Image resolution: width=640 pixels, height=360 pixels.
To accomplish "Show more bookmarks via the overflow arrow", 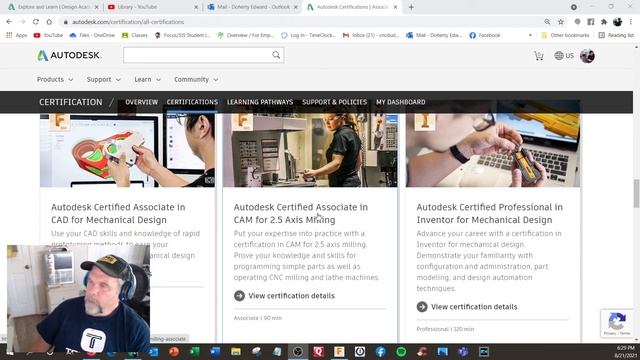I will click(x=530, y=36).
